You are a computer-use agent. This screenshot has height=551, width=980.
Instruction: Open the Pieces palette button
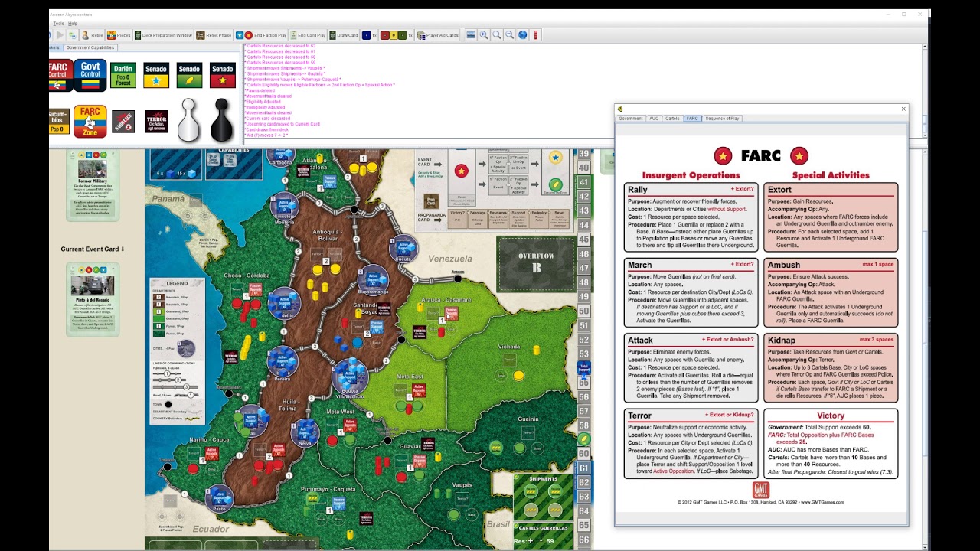click(119, 35)
